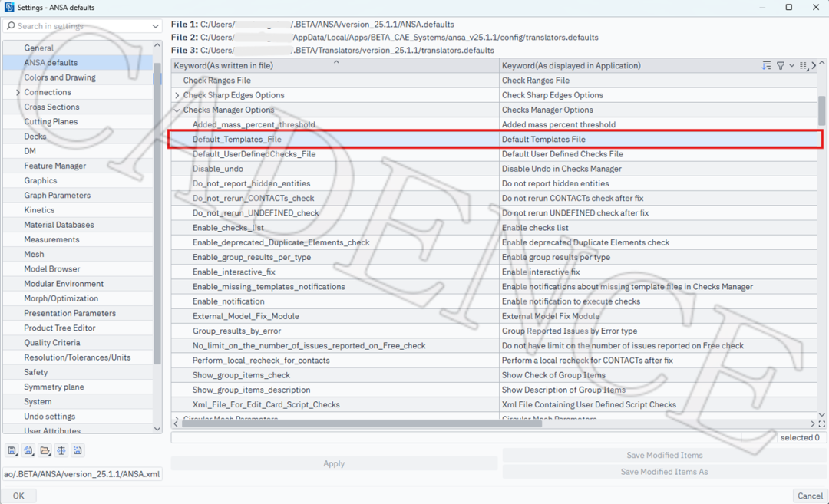Open Product Tree Editor settings
The width and height of the screenshot is (829, 504).
coord(78,328)
